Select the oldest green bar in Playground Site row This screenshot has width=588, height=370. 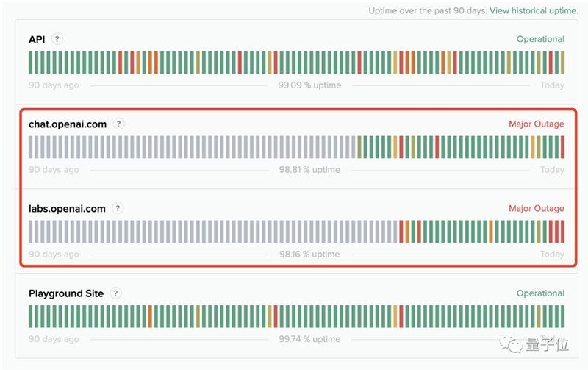point(32,316)
